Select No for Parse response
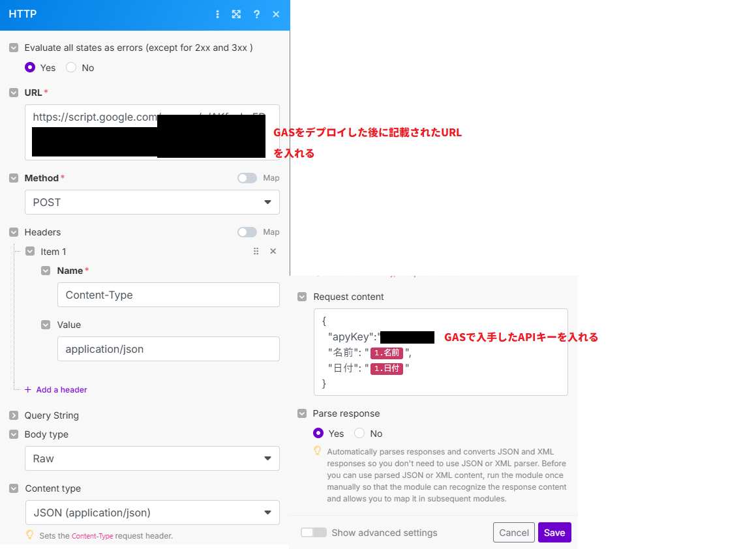 pos(359,433)
